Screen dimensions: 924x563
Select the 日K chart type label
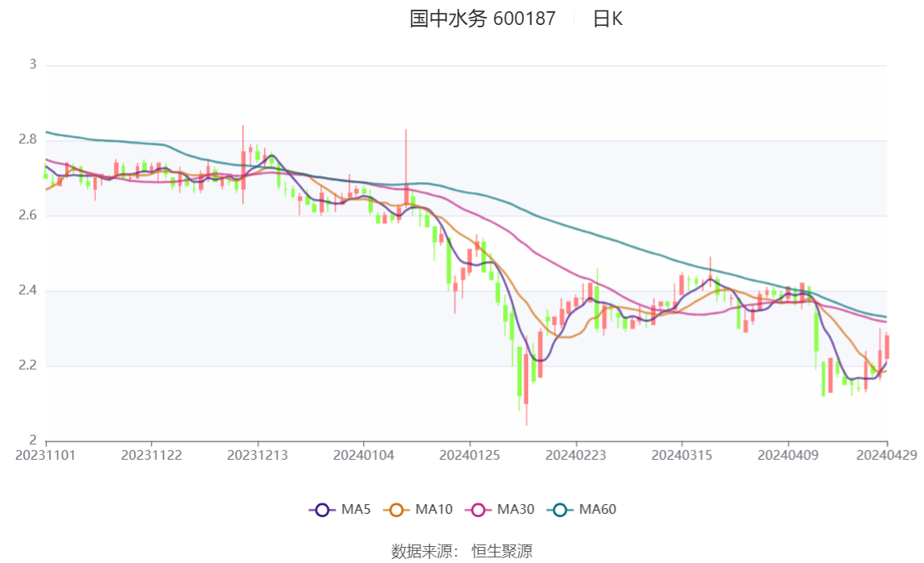click(x=608, y=19)
